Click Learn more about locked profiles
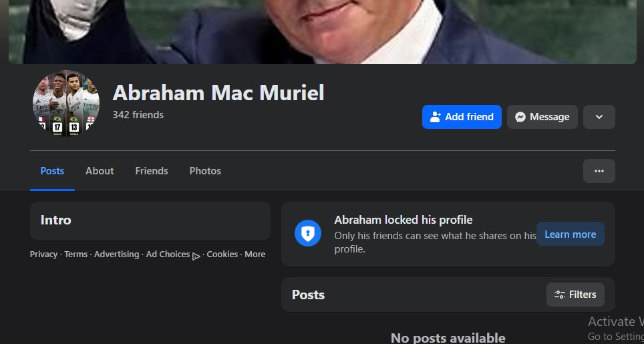Viewport: 644px width, 344px height. [570, 234]
